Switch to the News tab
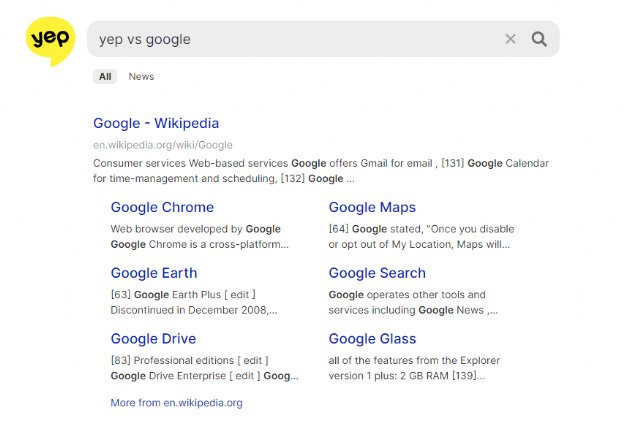Image resolution: width=640 pixels, height=423 pixels. [141, 76]
